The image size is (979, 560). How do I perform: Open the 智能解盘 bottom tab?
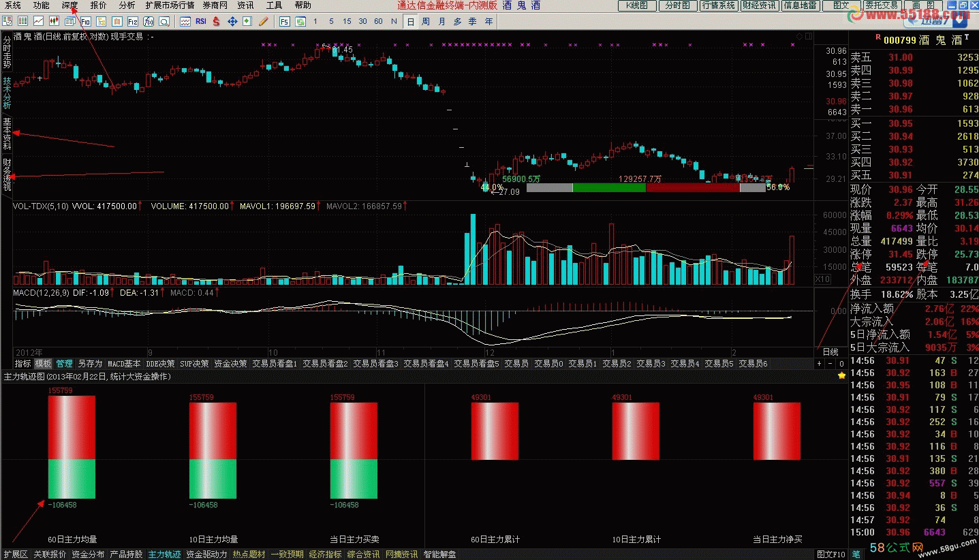pos(439,555)
